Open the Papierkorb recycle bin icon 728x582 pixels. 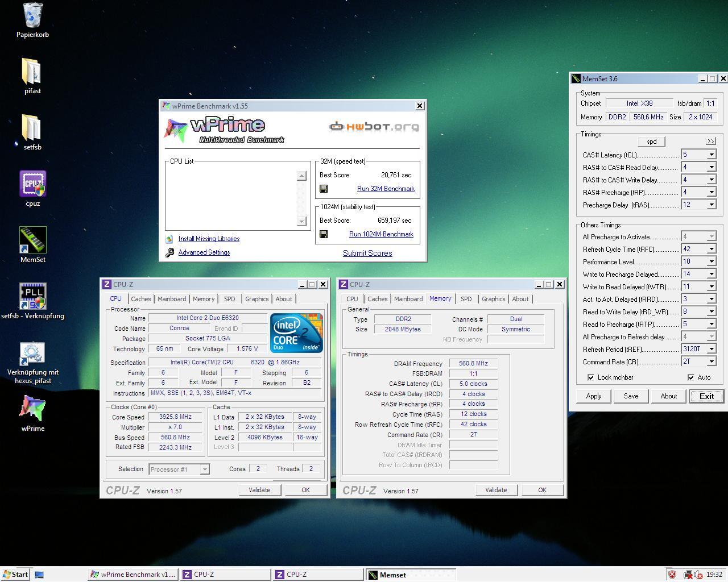coord(32,15)
